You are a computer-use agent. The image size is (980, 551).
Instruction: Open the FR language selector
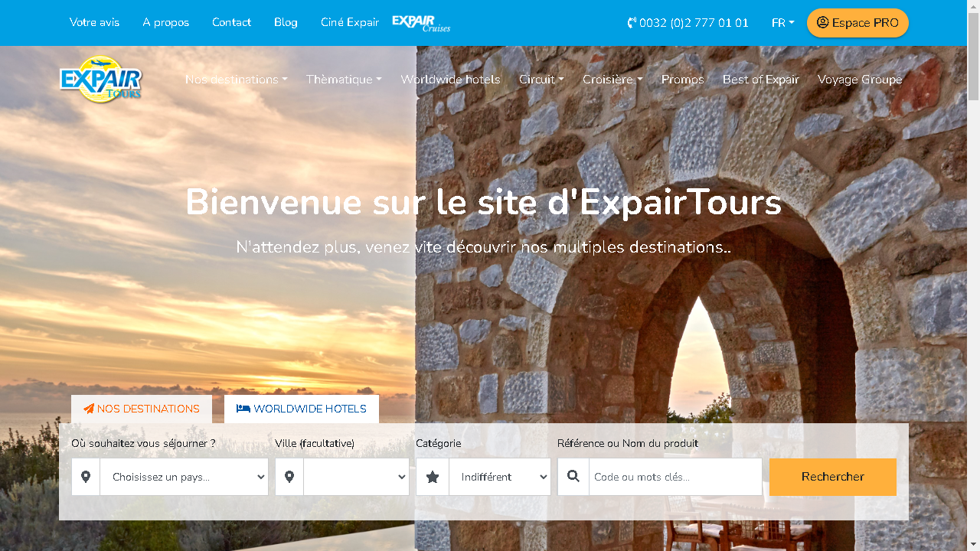(x=782, y=23)
